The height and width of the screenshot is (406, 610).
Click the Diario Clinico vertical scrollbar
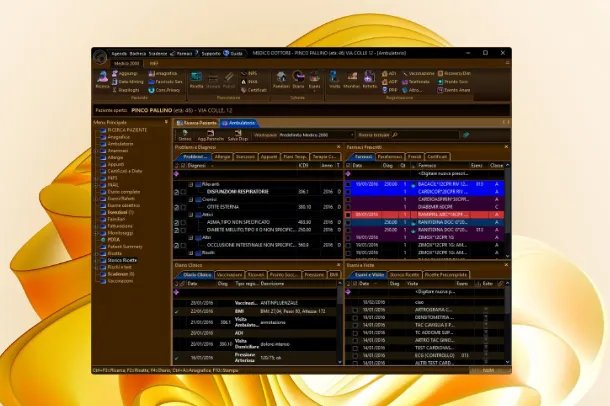[340, 323]
